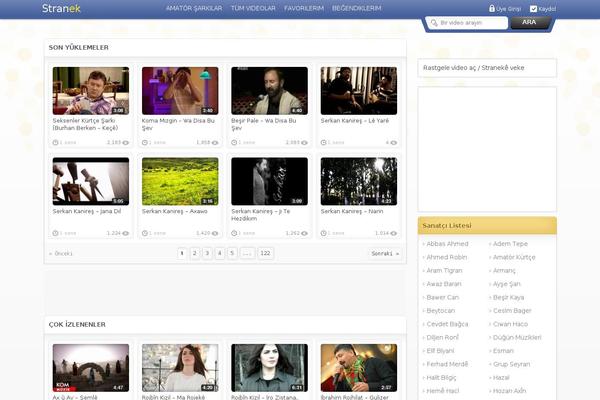600x400 pixels.
Task: Open the Robîn Kızıl – Ma Rojekê thumbnail
Action: click(x=180, y=368)
